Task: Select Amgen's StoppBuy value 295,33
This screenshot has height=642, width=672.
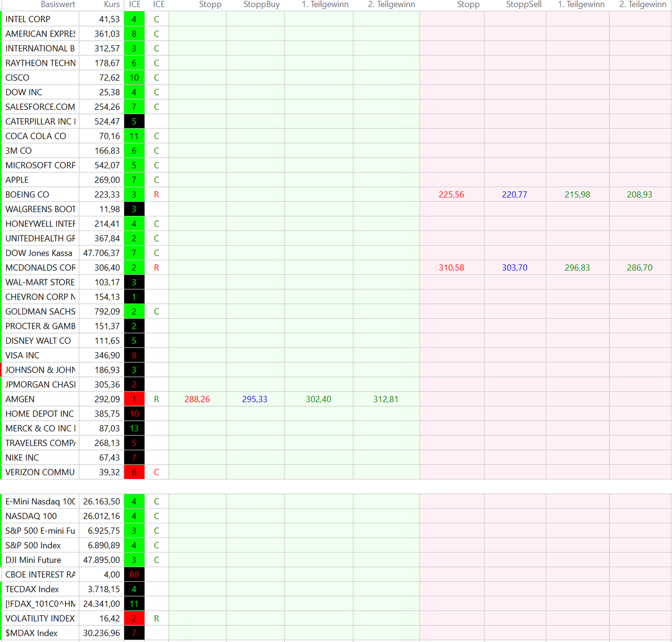Action: point(254,399)
